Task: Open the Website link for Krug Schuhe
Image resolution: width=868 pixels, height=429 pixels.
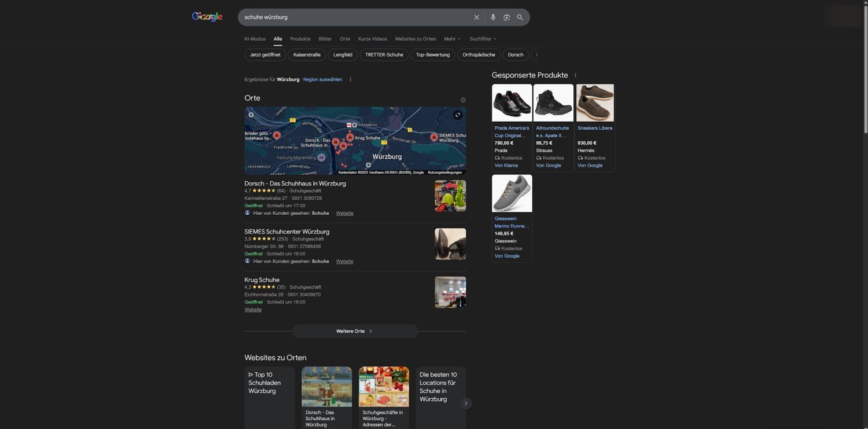Action: pos(253,310)
